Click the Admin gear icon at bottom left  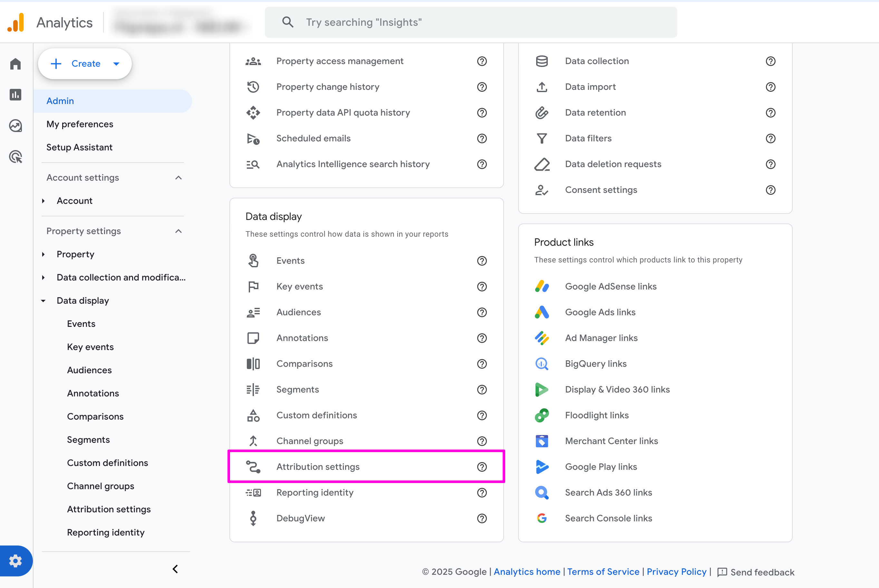[15, 561]
